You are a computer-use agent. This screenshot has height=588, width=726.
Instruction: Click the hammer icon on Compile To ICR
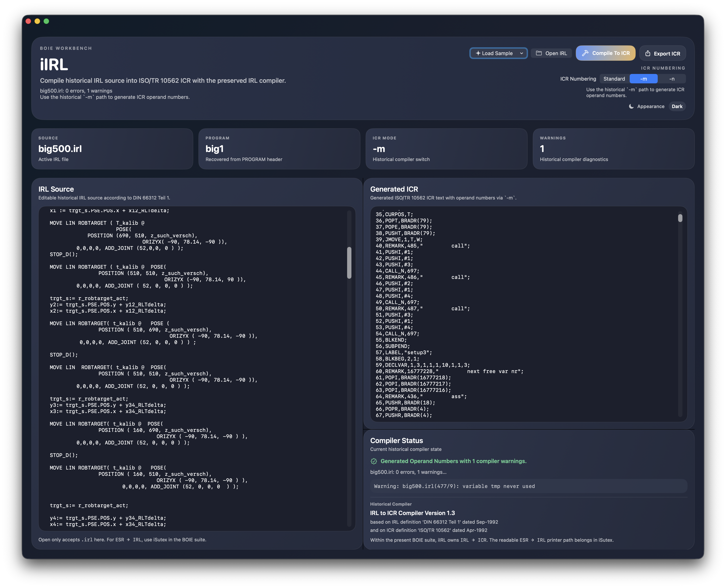pyautogui.click(x=586, y=53)
